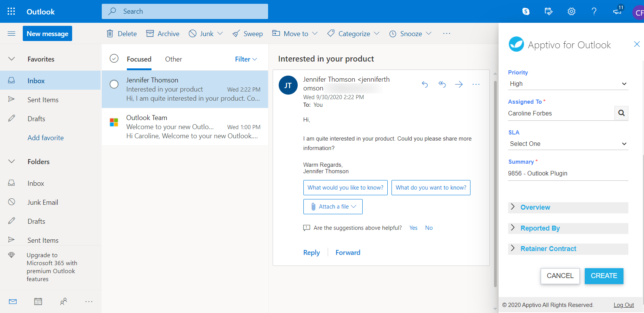Open the Skype icon in header
The width and height of the screenshot is (644, 313).
tap(526, 11)
